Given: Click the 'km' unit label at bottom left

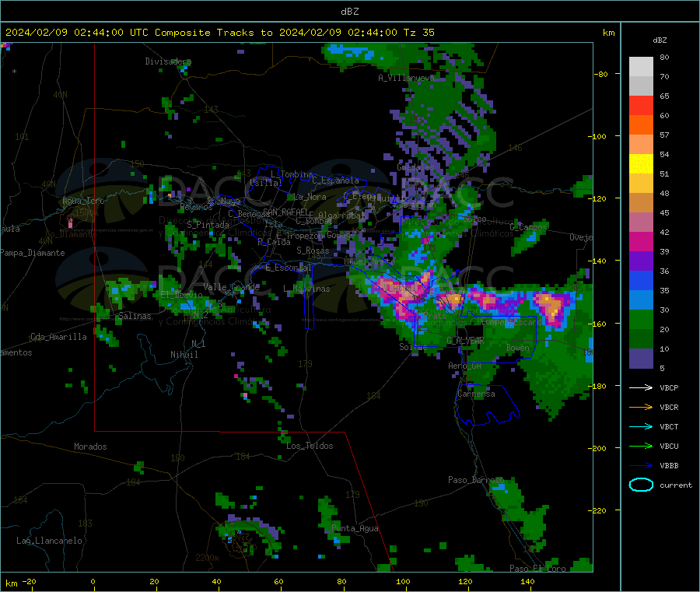Looking at the screenshot, I should [x=12, y=583].
